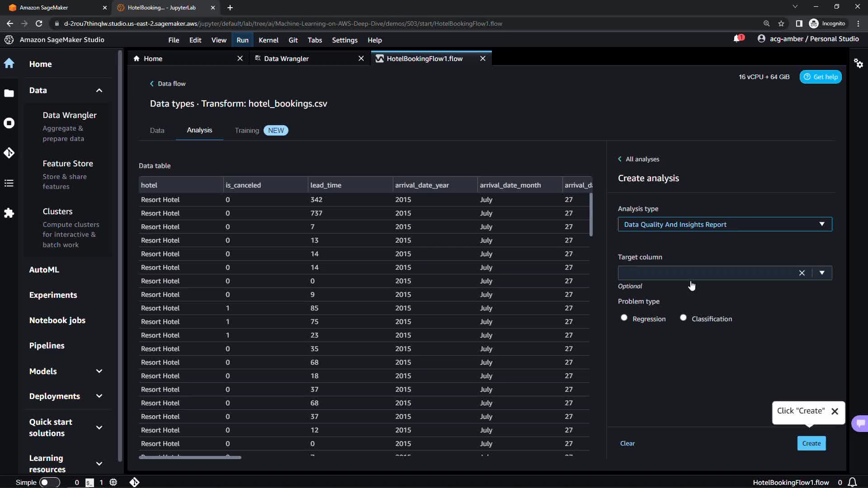868x488 pixels.
Task: Click the Create button
Action: tap(811, 443)
